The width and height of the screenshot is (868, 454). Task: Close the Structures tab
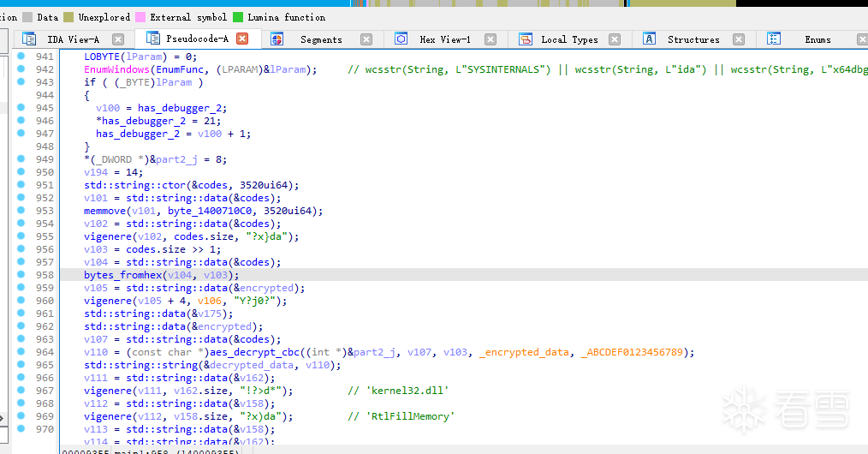tap(739, 39)
